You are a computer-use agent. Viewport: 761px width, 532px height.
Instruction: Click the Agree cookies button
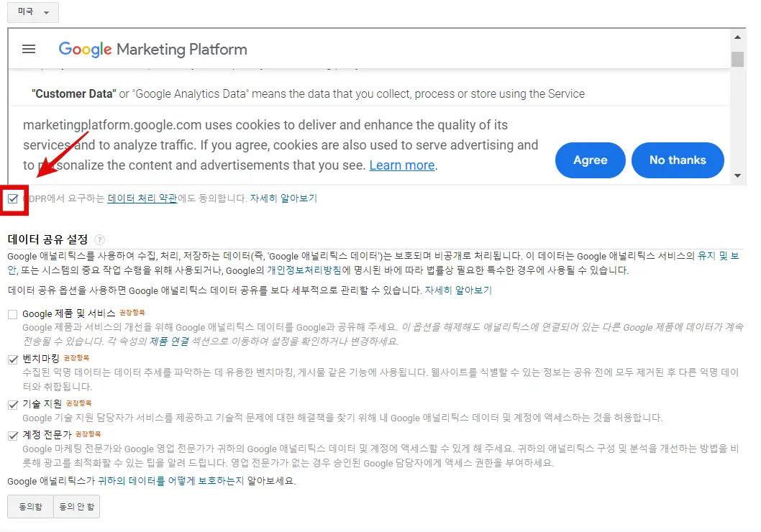tap(590, 160)
